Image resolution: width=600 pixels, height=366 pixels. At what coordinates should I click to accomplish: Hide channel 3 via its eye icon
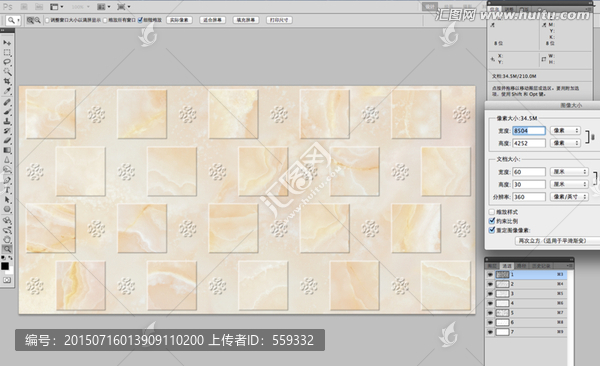(x=490, y=294)
